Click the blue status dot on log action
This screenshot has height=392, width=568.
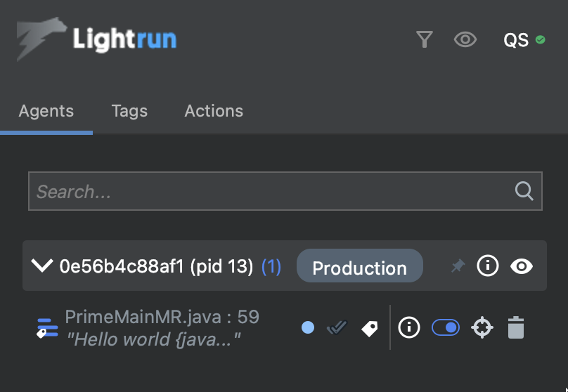coord(307,327)
